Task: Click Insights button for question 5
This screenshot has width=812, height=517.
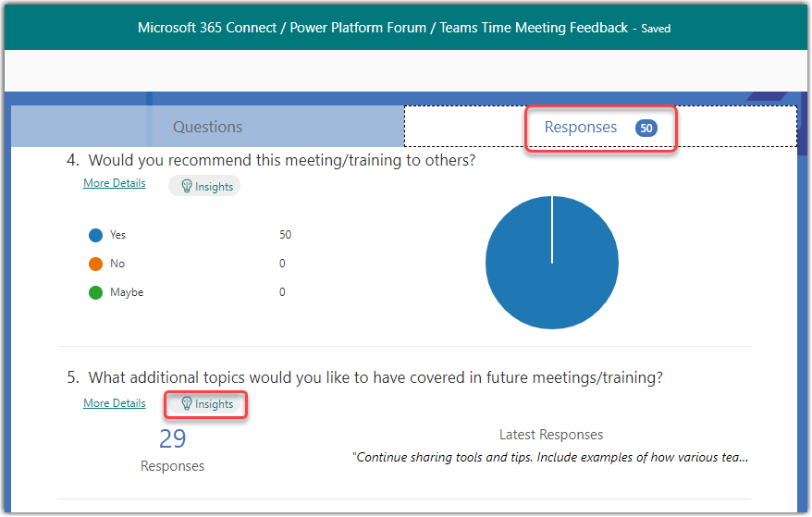Action: pyautogui.click(x=206, y=404)
